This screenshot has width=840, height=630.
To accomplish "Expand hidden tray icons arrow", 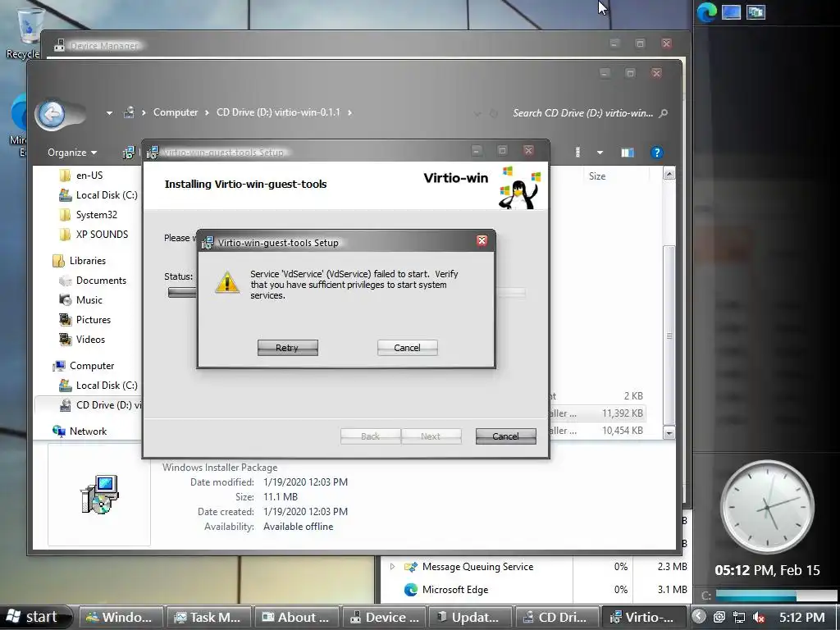I will 699,617.
